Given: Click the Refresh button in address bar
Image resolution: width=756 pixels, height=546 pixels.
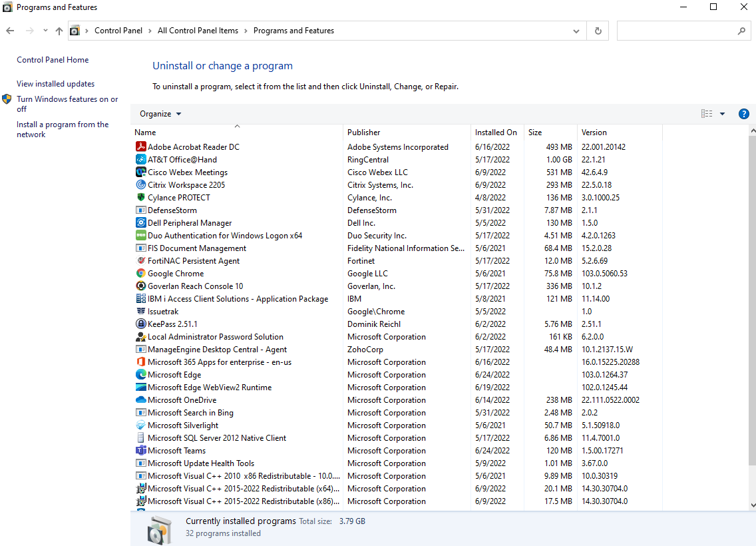Looking at the screenshot, I should click(x=598, y=31).
